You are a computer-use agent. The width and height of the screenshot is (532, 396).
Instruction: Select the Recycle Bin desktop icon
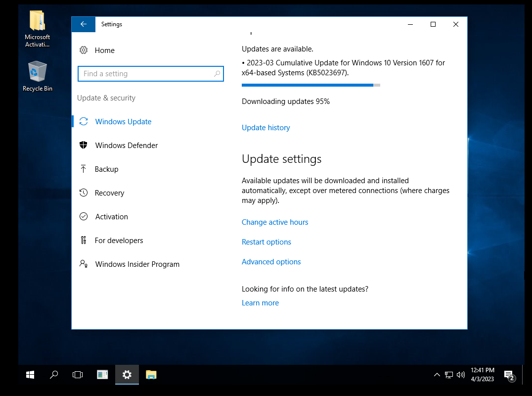pyautogui.click(x=37, y=76)
